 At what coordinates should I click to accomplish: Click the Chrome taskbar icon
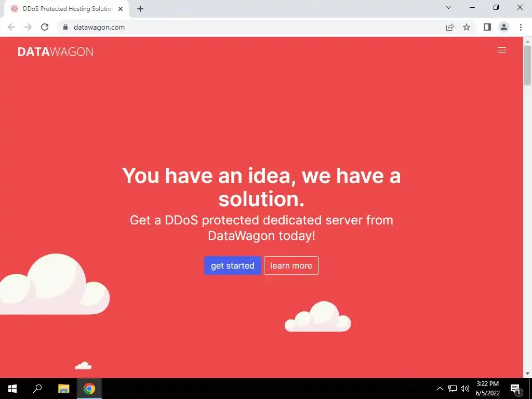click(89, 389)
